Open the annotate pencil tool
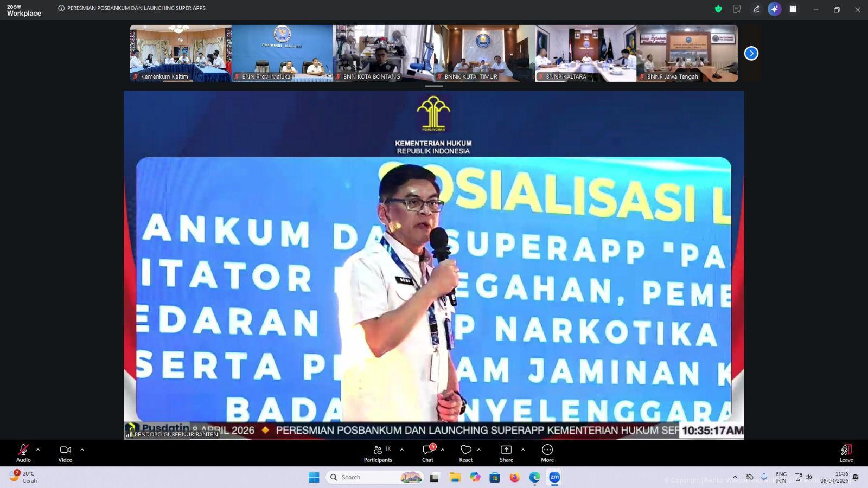 (756, 9)
